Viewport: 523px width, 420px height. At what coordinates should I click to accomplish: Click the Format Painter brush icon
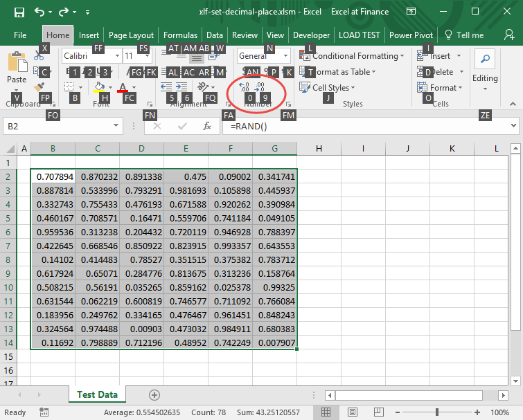pyautogui.click(x=40, y=86)
